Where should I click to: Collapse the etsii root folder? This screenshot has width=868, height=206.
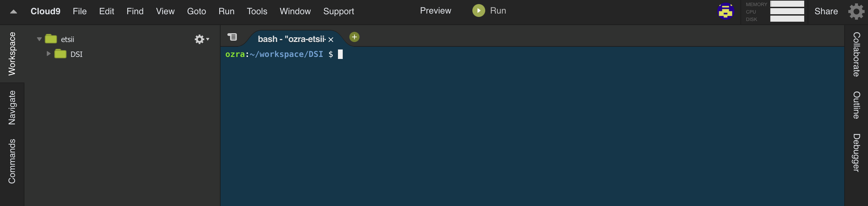pos(39,39)
